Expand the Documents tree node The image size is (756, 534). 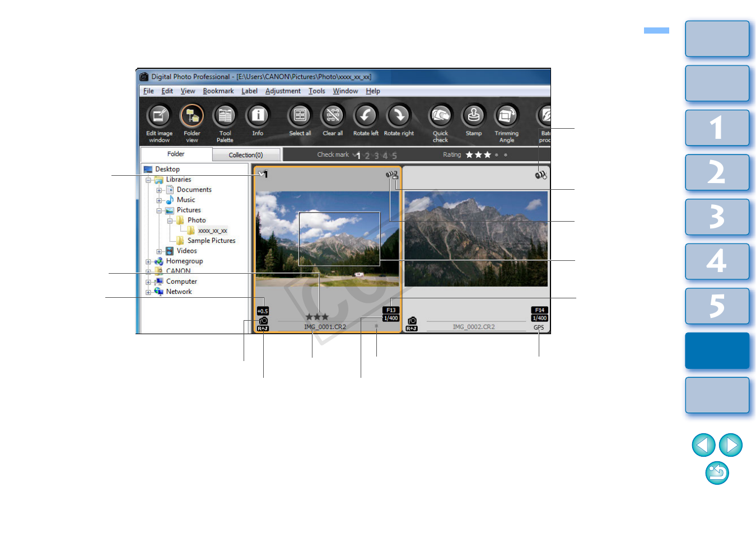tap(159, 190)
